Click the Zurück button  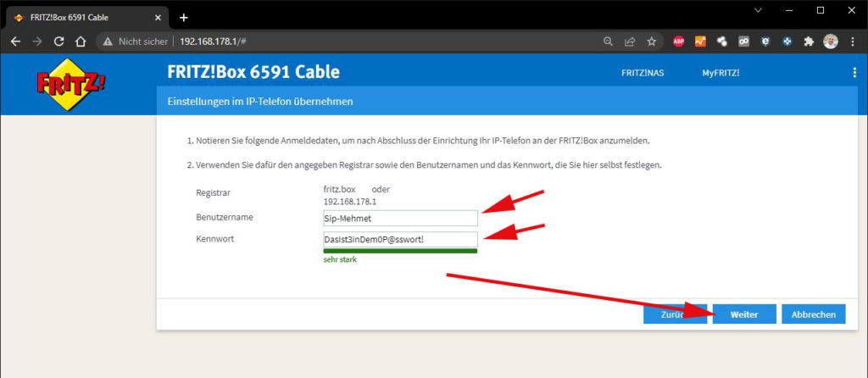(675, 314)
